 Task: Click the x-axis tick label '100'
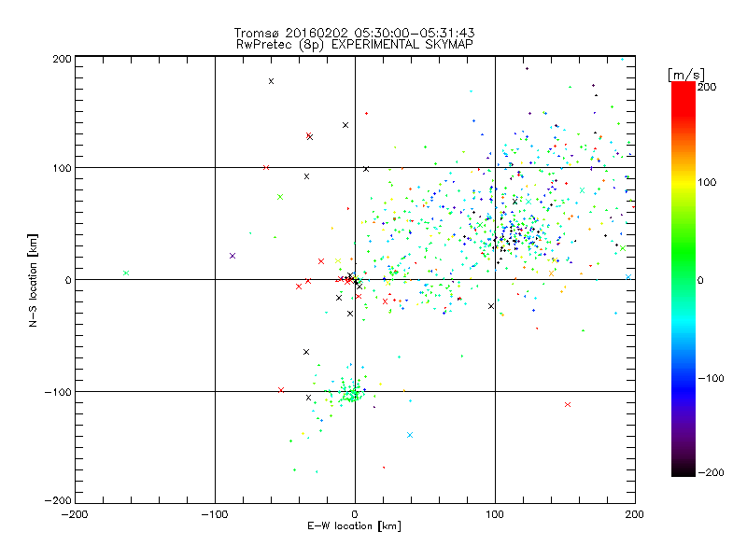point(495,514)
